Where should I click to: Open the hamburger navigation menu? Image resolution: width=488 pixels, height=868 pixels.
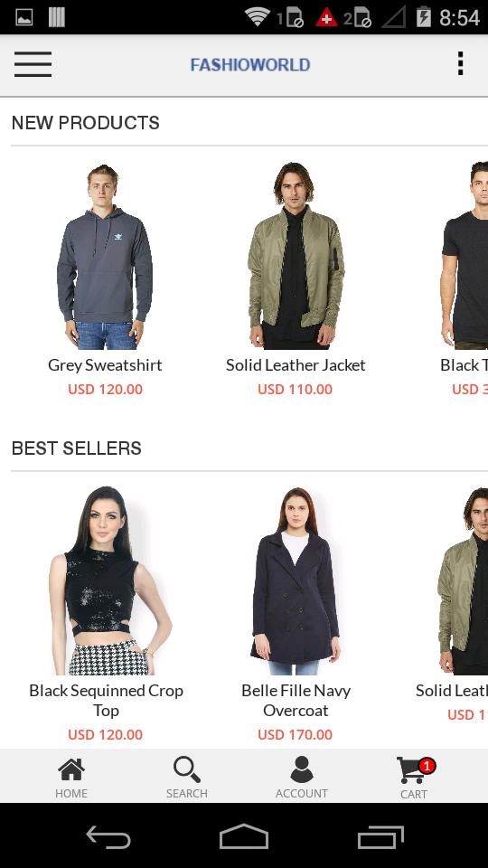coord(33,64)
